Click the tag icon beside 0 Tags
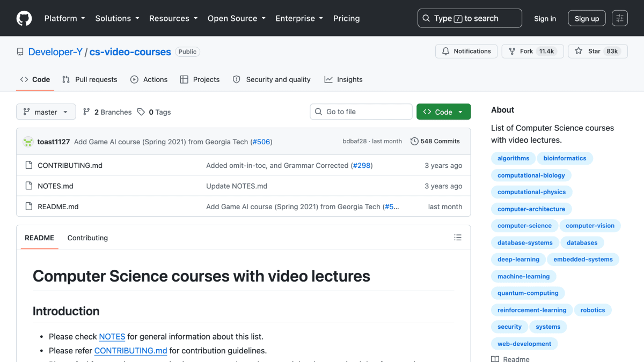Image resolution: width=644 pixels, height=362 pixels. click(141, 112)
